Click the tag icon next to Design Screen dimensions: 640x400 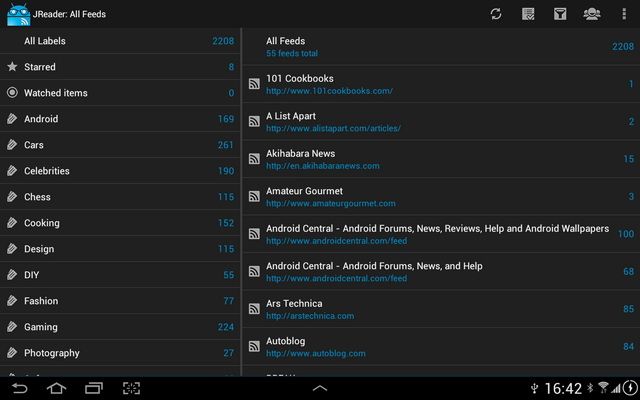coord(12,249)
